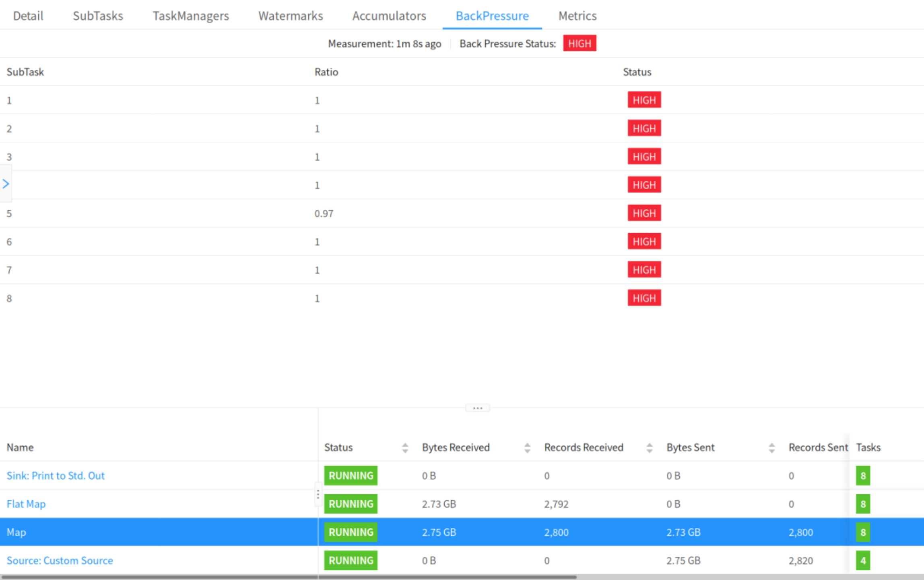Screen dimensions: 924x580
Task: Open the Accumulators tab
Action: tap(389, 16)
